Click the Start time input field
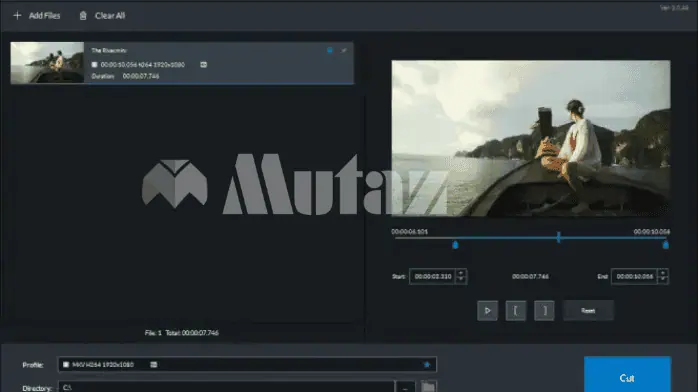This screenshot has width=698, height=392. [433, 276]
